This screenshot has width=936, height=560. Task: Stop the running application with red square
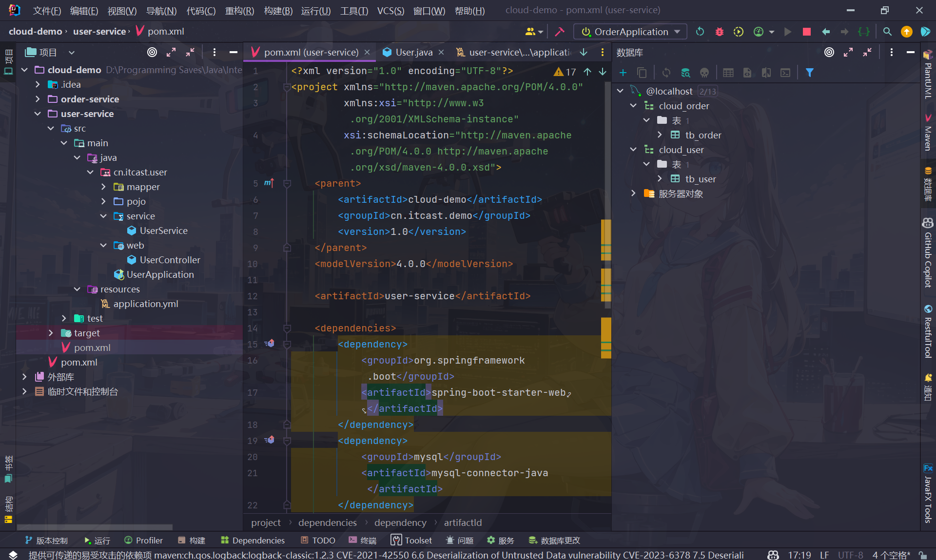806,32
